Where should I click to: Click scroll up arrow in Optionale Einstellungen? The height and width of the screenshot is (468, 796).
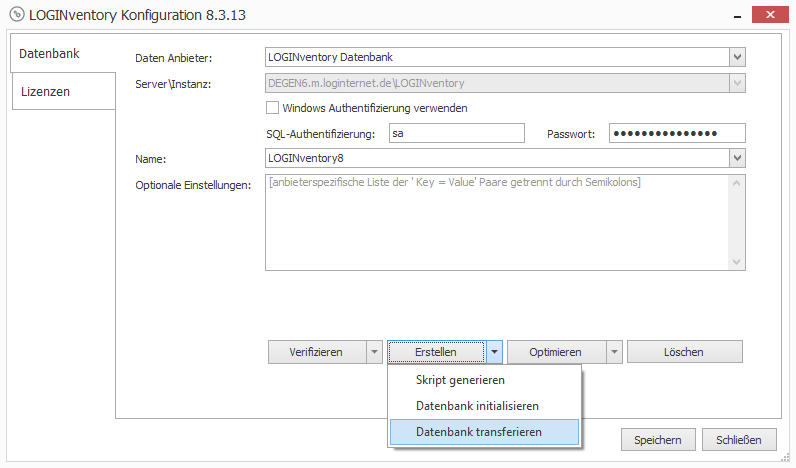click(x=737, y=183)
